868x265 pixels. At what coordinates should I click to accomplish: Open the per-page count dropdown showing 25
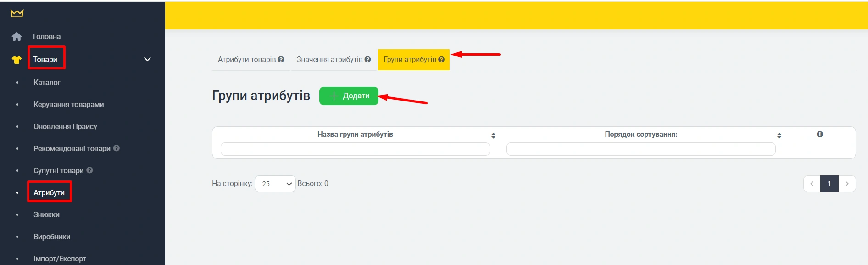click(x=275, y=184)
